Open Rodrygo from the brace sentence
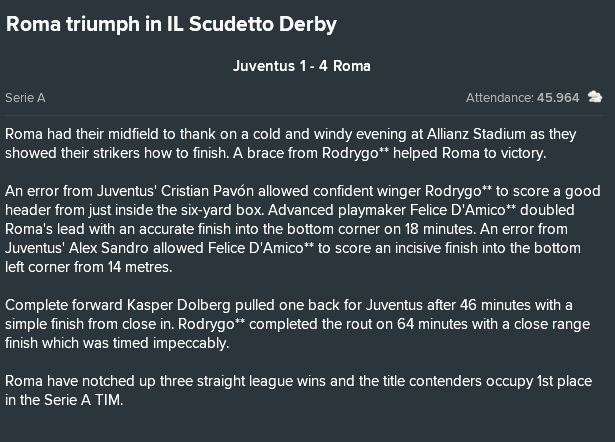This screenshot has width=615, height=442. click(350, 153)
